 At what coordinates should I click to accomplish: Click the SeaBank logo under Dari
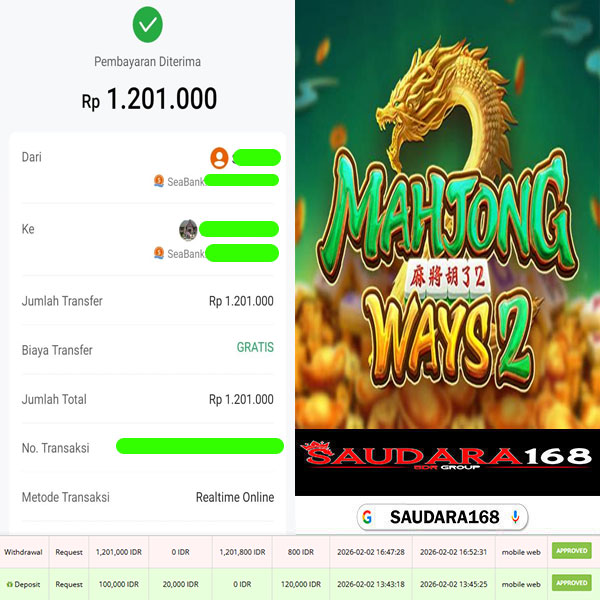click(159, 181)
